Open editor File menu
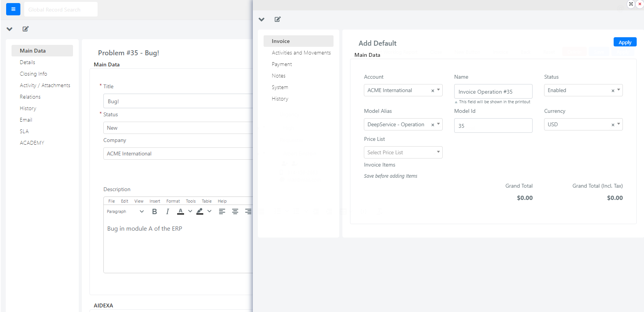Screen dimensions: 644x312 coord(111,201)
